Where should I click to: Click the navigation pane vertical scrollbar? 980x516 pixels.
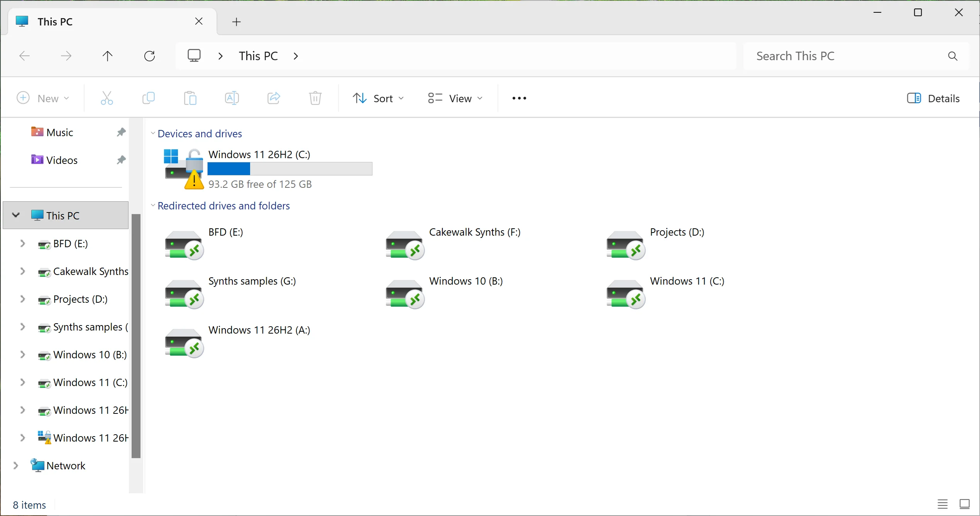(136, 336)
